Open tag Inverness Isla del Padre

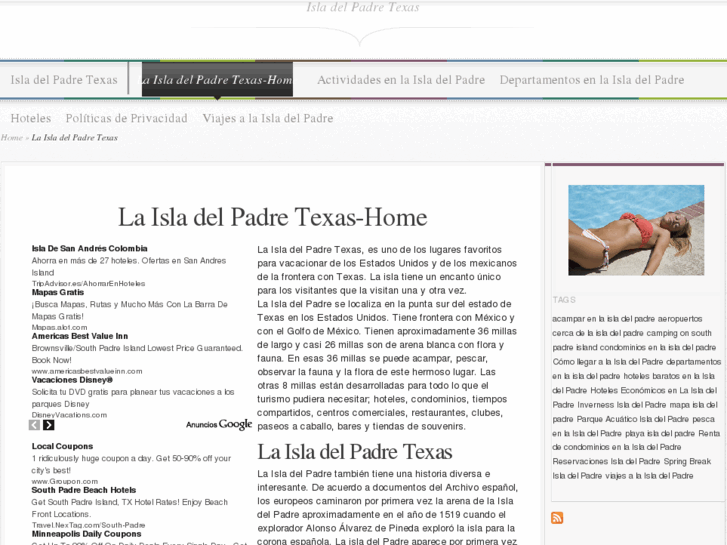[x=622, y=405]
